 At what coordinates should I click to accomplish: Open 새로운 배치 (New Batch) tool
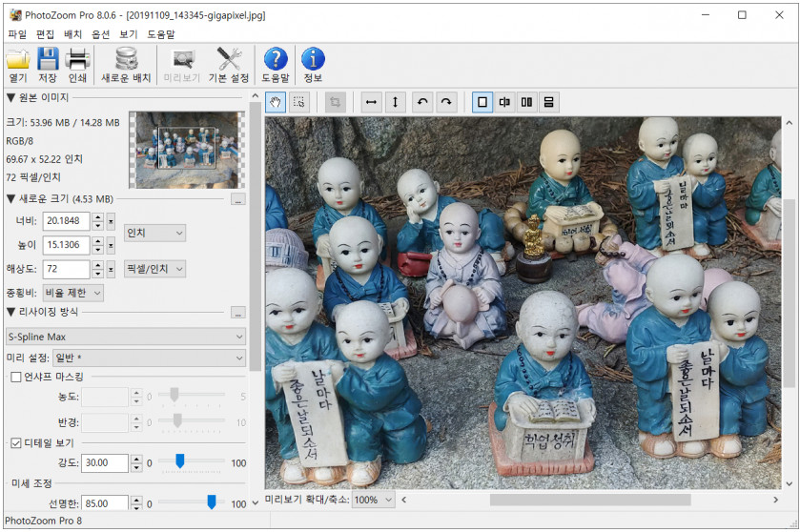[x=126, y=59]
